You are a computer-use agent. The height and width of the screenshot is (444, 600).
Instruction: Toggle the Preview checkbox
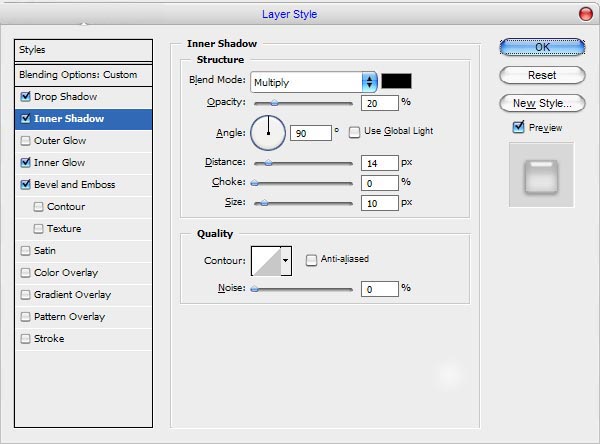[518, 127]
